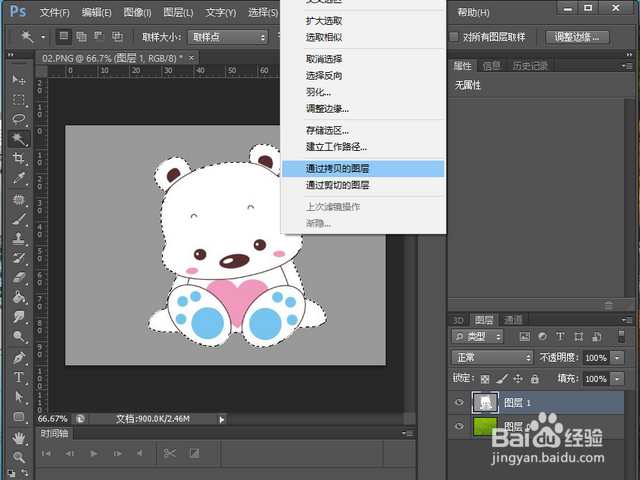The height and width of the screenshot is (480, 640).
Task: Open the Magic Wand tool preset picker arrow
Action: coord(43,37)
